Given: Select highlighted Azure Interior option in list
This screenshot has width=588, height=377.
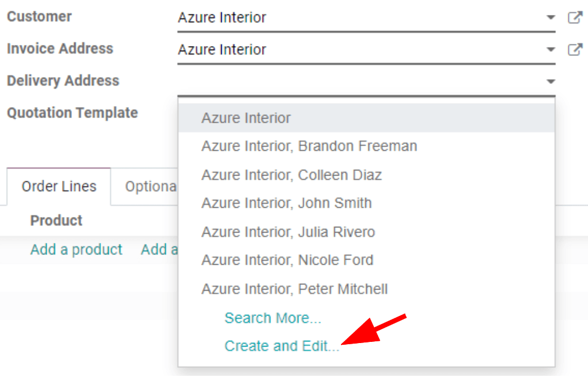Looking at the screenshot, I should point(366,118).
